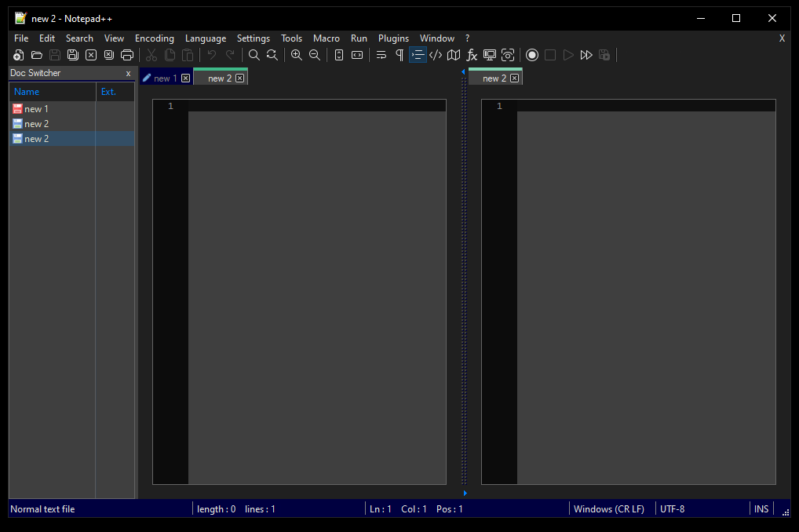This screenshot has width=799, height=532.
Task: Open the Function List panel
Action: pos(472,55)
